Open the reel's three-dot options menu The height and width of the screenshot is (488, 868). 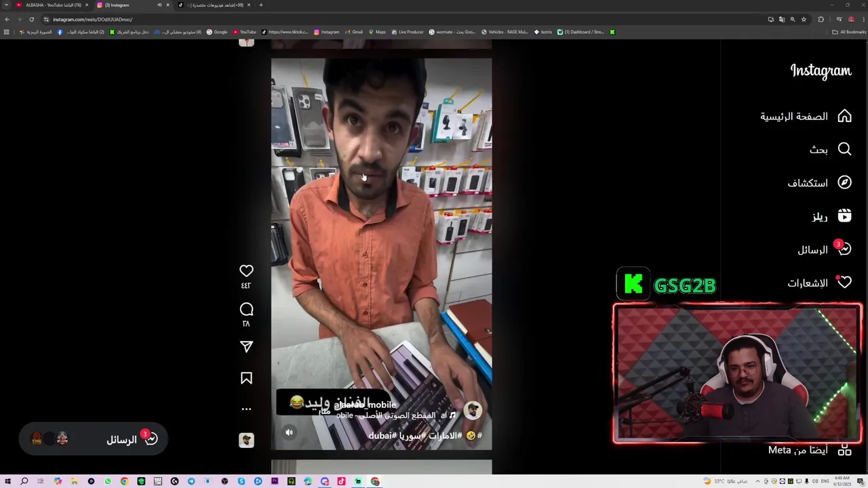246,409
